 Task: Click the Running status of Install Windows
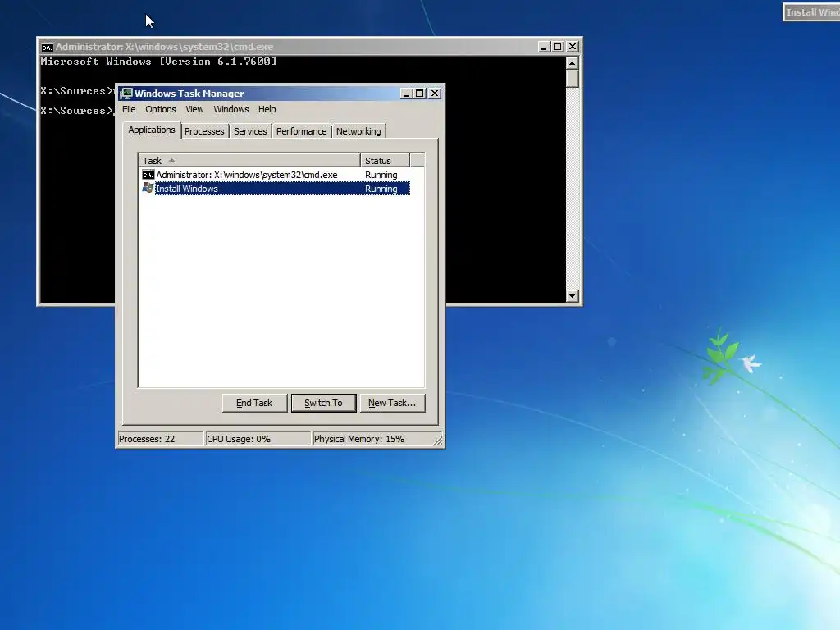[381, 189]
